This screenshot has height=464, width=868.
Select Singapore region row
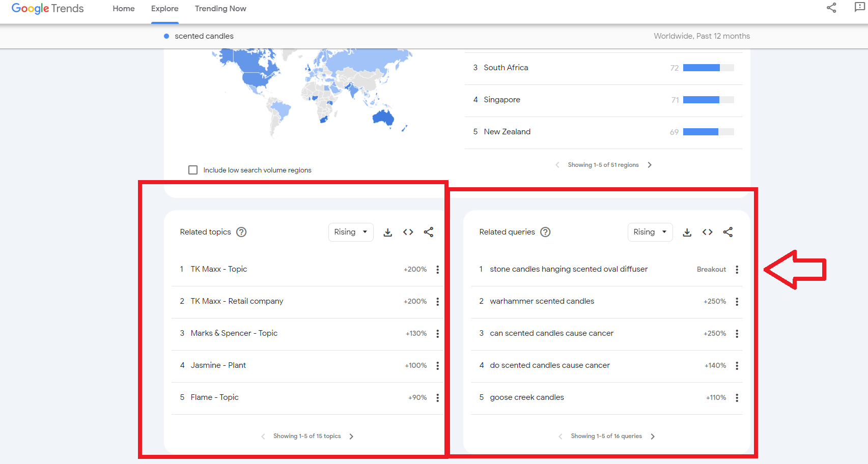[603, 100]
